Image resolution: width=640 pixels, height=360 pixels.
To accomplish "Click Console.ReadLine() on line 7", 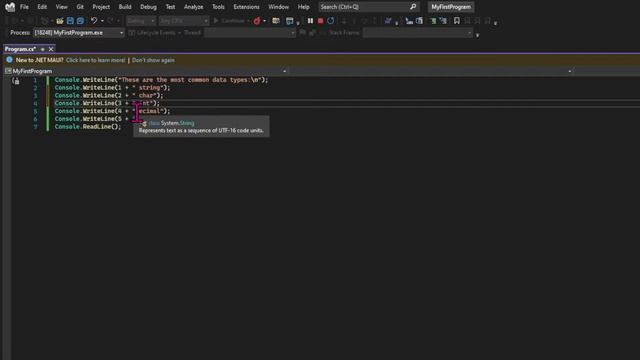I will pos(88,127).
